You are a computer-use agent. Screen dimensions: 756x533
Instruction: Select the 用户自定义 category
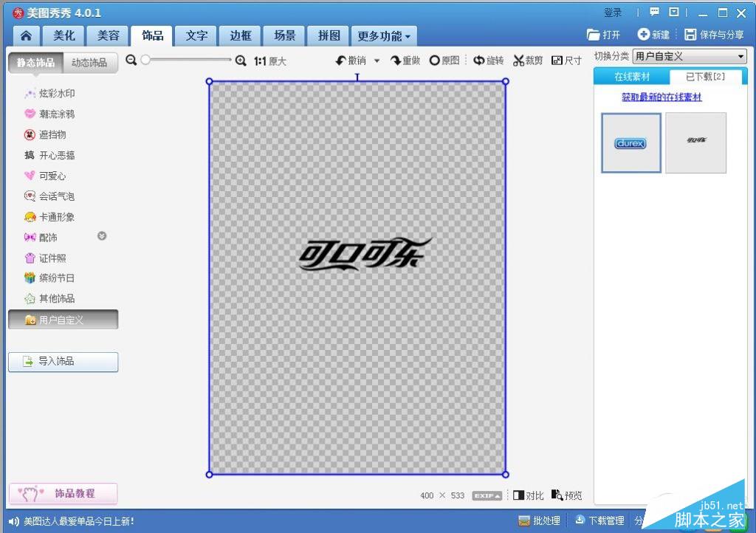pos(63,320)
